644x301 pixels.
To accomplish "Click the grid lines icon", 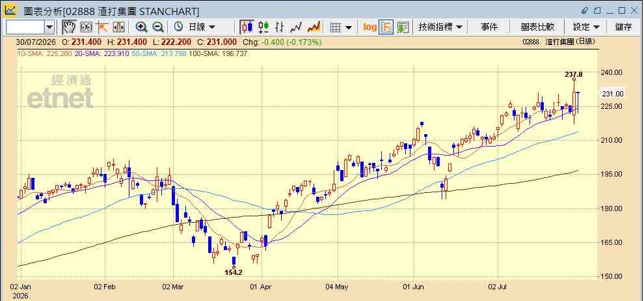I will click(336, 27).
